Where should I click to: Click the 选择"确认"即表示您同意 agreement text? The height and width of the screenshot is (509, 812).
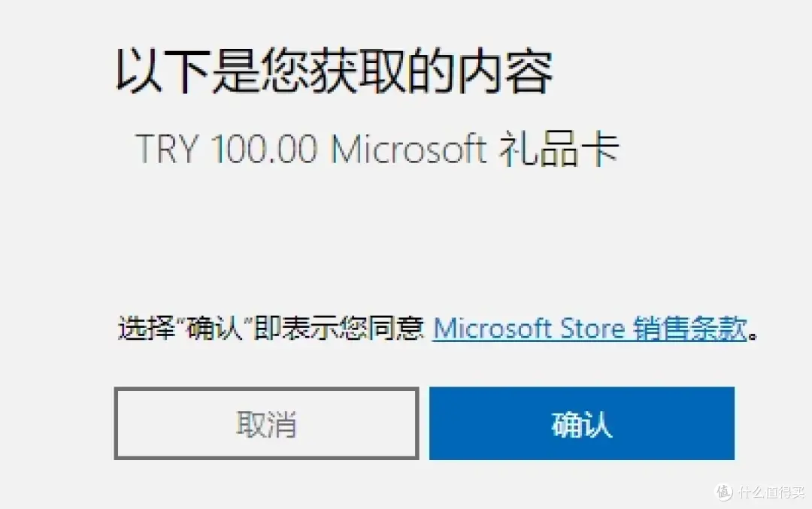[x=271, y=329]
